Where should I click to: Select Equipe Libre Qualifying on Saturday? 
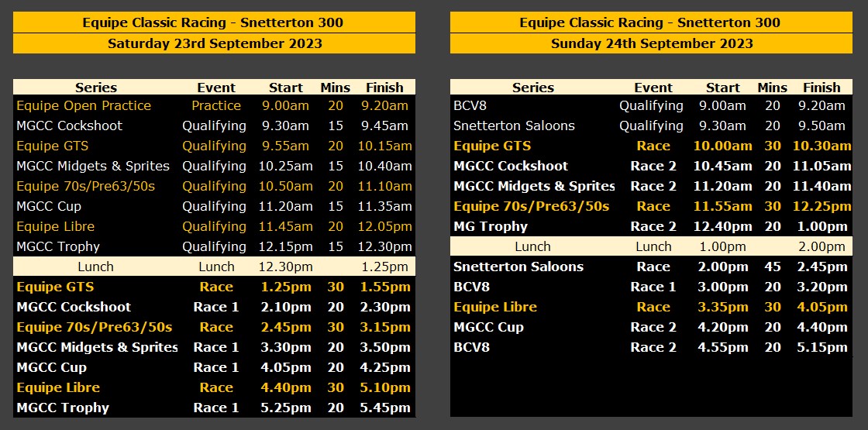pos(214,226)
